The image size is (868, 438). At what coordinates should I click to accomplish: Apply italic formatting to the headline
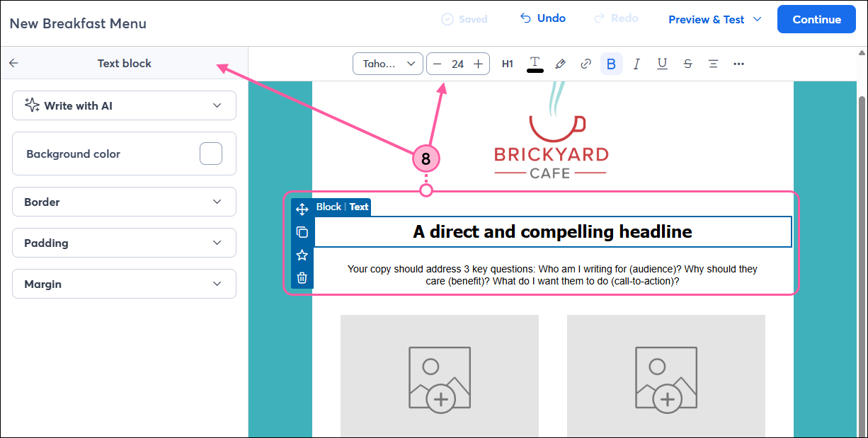click(636, 64)
